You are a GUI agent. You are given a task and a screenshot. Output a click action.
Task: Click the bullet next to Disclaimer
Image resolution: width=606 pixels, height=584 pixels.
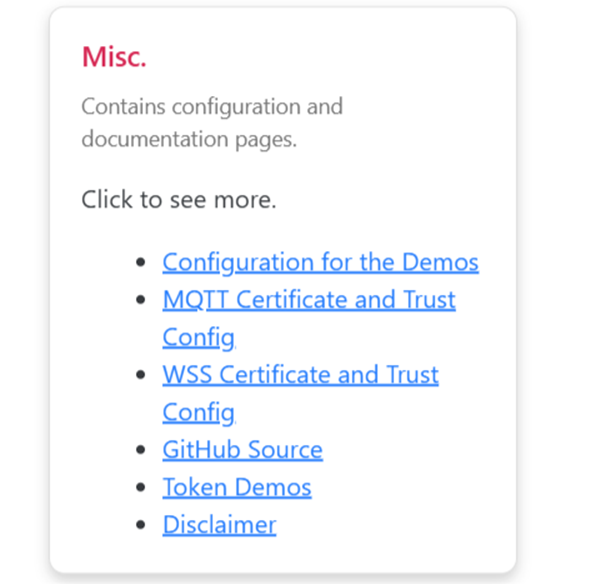click(x=141, y=525)
